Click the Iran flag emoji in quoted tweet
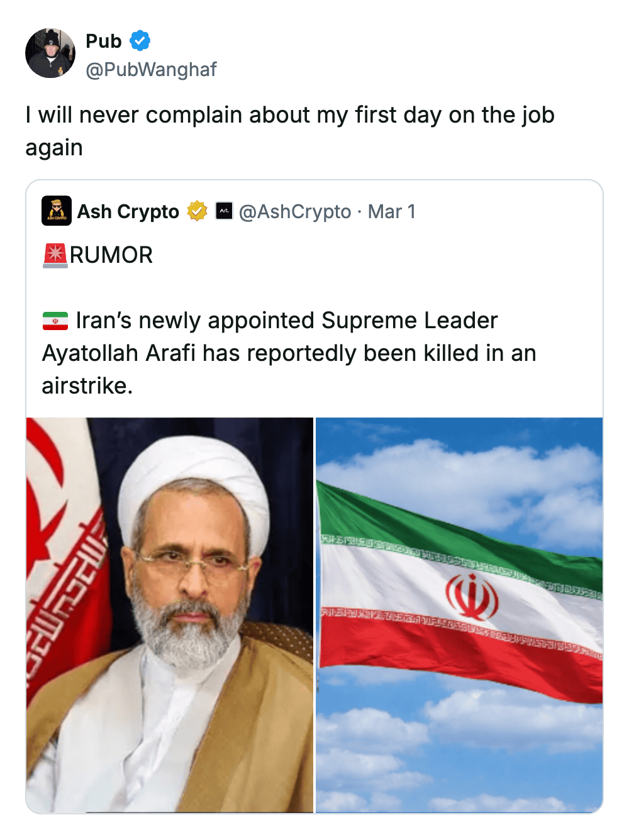Screen dimensions: 629x840 pos(55,321)
